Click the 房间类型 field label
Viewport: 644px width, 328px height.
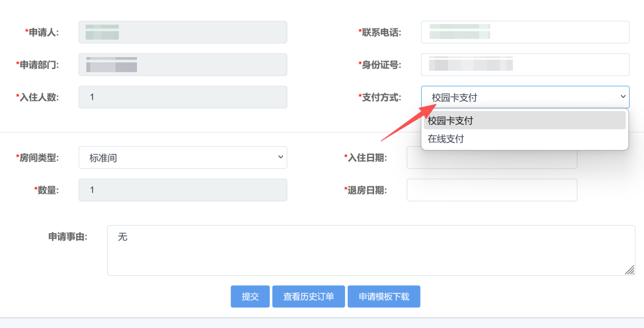pos(39,158)
